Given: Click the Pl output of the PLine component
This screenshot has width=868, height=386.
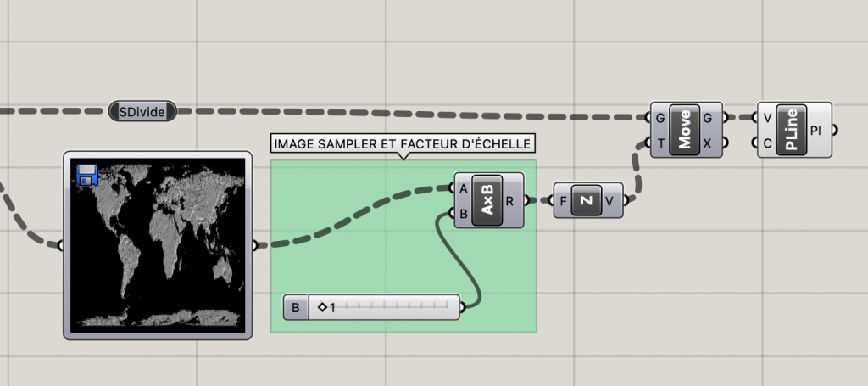Looking at the screenshot, I should click(x=816, y=131).
